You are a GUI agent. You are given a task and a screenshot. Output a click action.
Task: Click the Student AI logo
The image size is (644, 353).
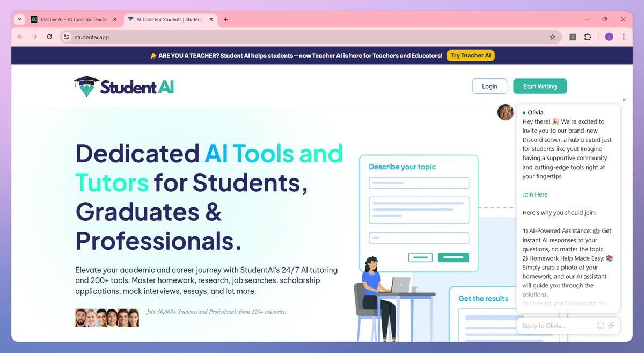pos(124,86)
